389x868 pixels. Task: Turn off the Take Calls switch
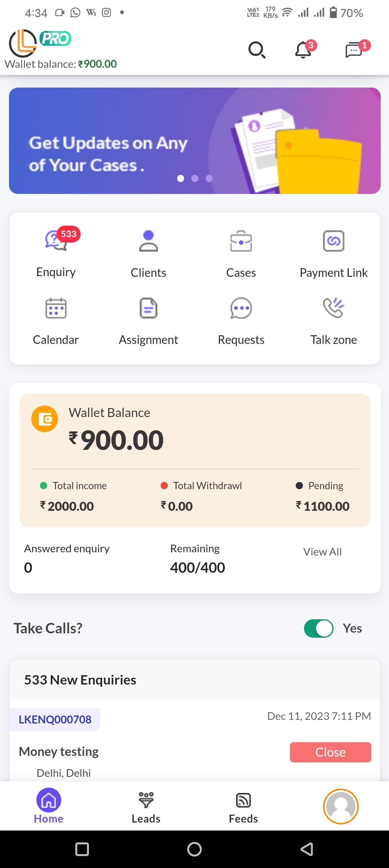(x=319, y=628)
